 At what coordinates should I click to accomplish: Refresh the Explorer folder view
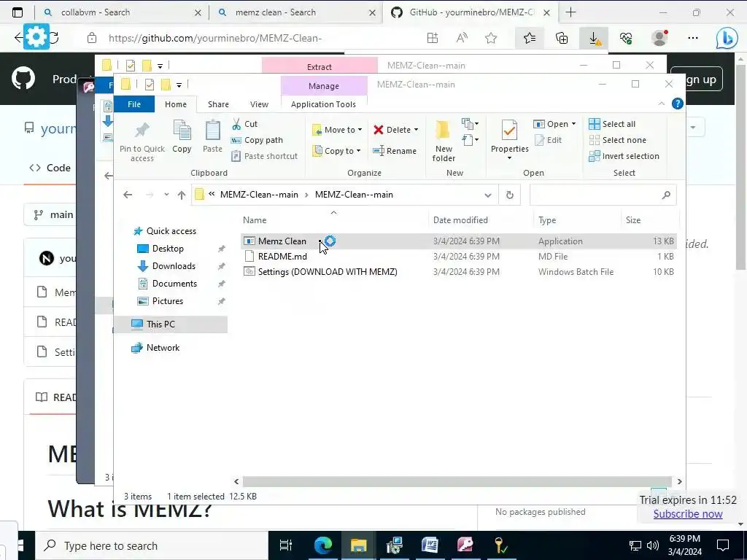[510, 195]
